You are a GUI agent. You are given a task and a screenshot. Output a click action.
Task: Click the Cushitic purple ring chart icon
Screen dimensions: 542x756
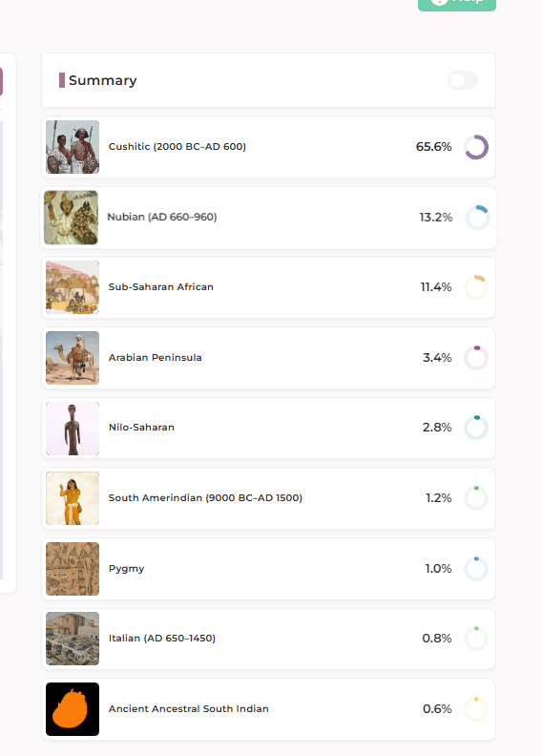coord(476,147)
